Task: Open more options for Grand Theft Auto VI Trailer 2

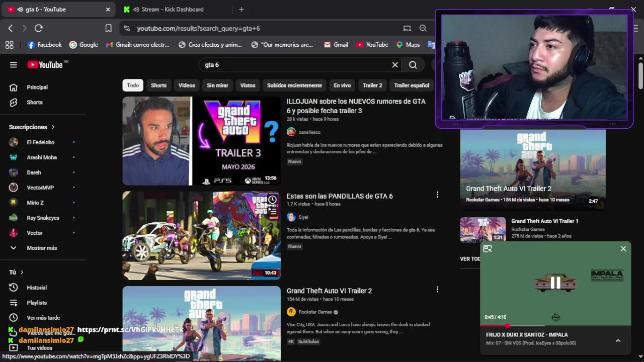Action: pos(437,289)
